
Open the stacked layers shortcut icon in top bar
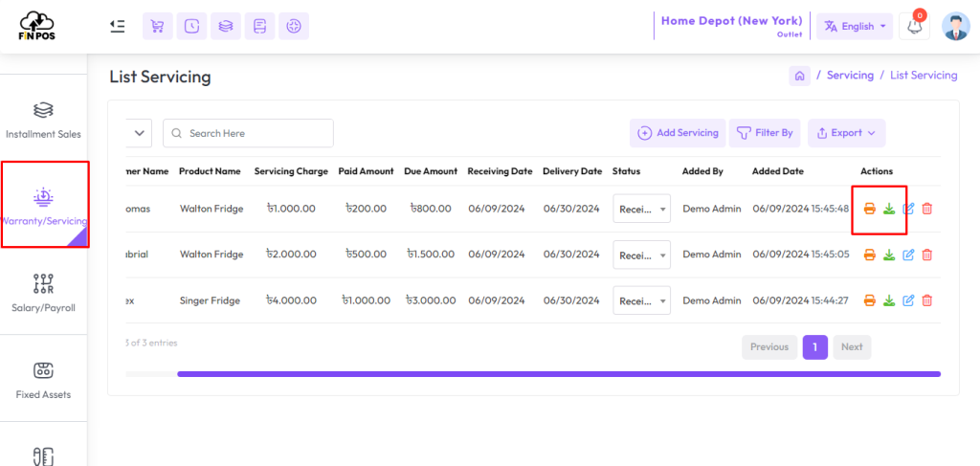[x=226, y=26]
